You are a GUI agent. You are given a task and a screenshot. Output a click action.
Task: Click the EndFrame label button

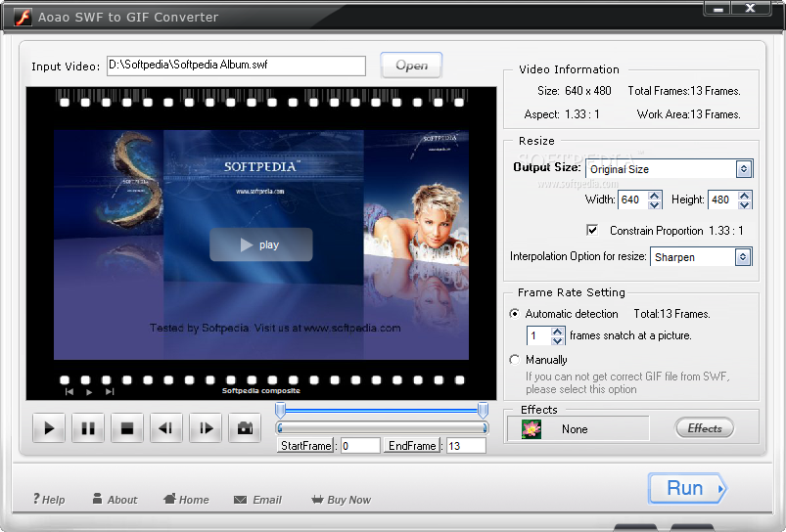(x=412, y=446)
